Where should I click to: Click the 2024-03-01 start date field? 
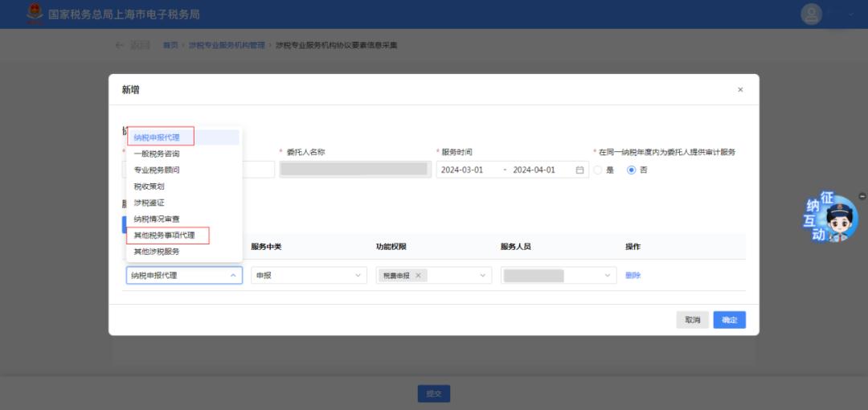click(463, 170)
